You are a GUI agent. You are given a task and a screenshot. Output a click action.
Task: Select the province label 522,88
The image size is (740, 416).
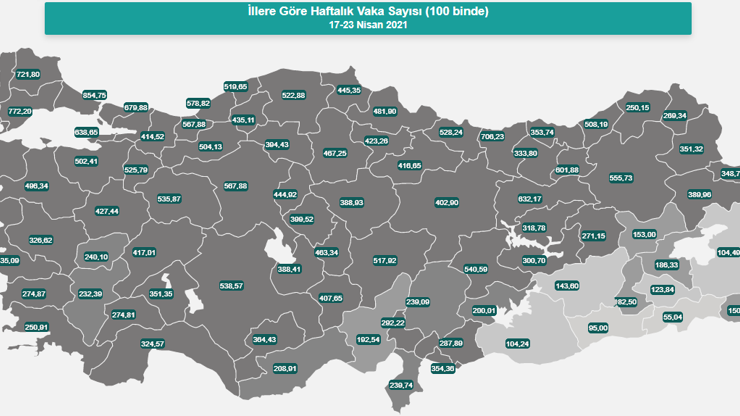[x=293, y=95]
